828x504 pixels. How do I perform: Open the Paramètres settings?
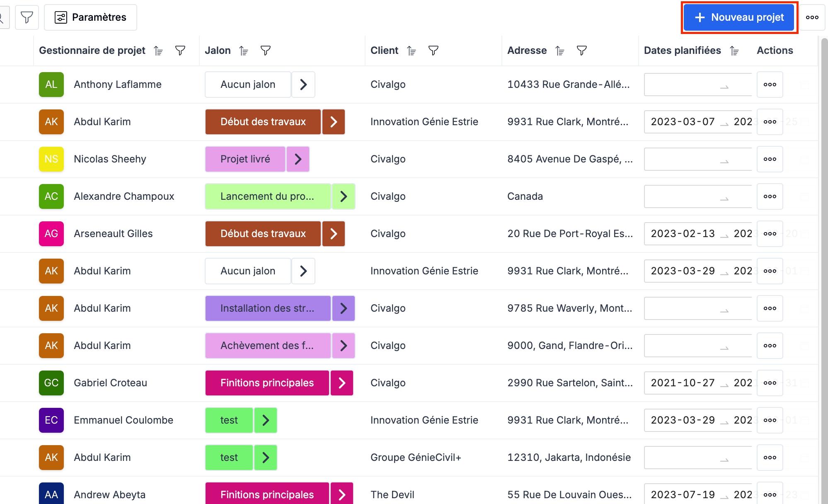pos(90,17)
